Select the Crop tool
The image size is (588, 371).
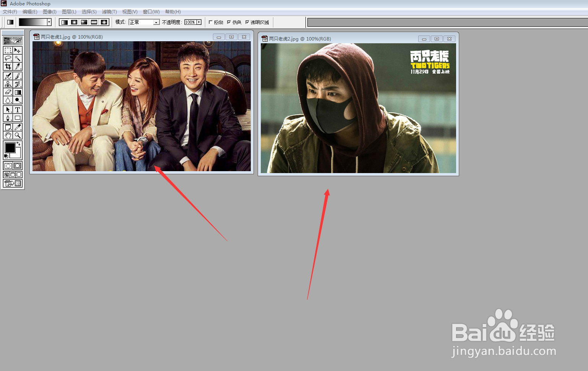(8, 66)
